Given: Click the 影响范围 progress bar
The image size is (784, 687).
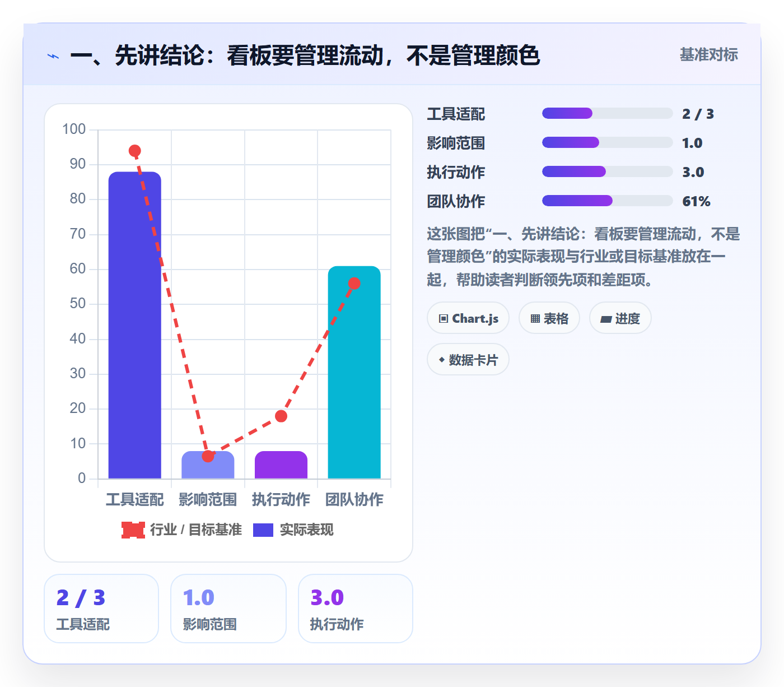Looking at the screenshot, I should (607, 142).
